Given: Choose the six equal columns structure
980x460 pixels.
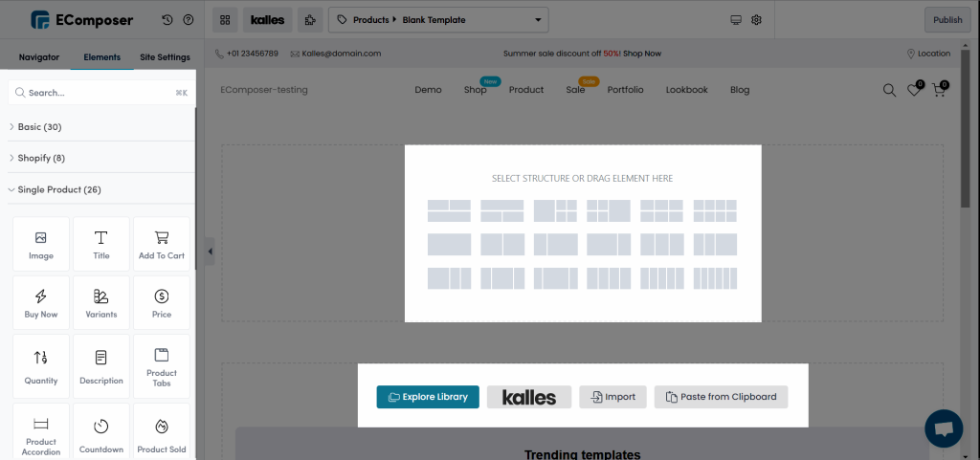Looking at the screenshot, I should 715,278.
